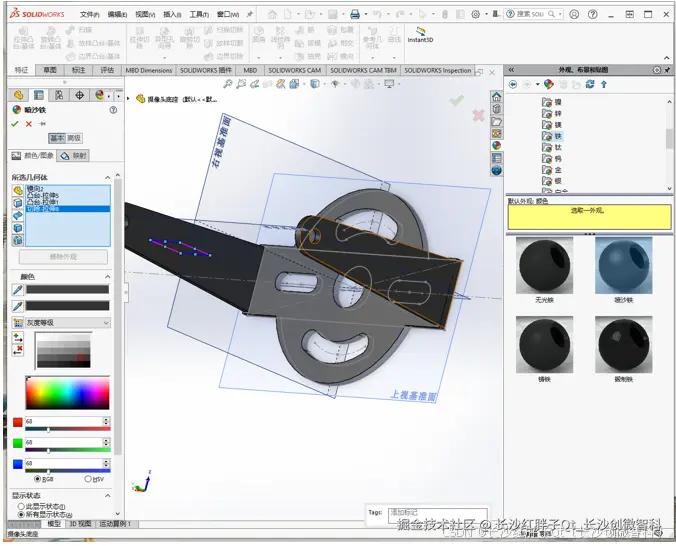The image size is (676, 546).
Task: Select the blue-tinted iron appearance thumbnail
Action: click(x=623, y=265)
